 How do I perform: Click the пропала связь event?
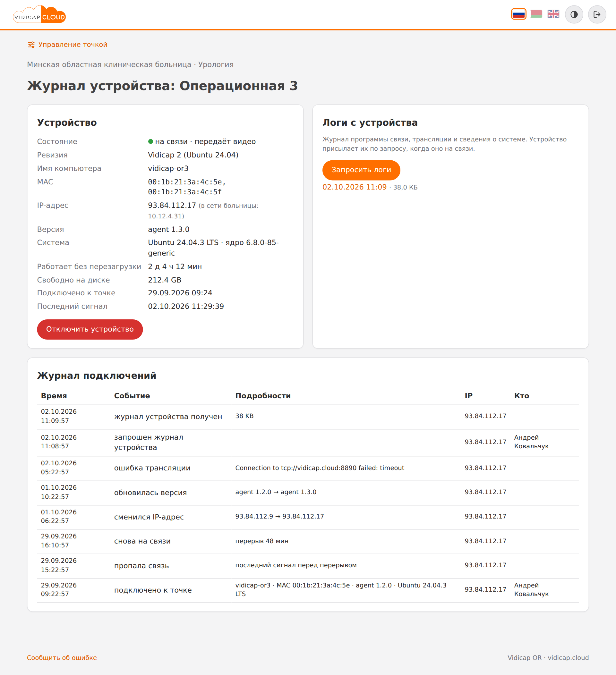point(141,566)
